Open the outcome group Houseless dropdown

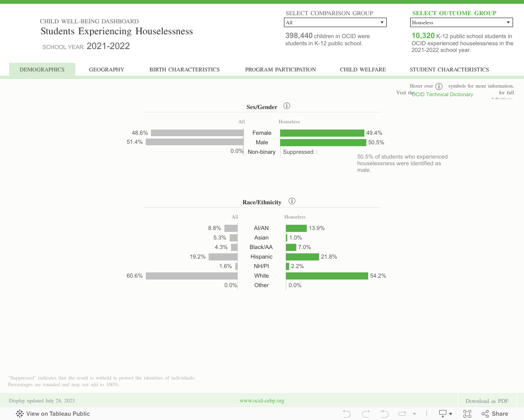tap(461, 22)
